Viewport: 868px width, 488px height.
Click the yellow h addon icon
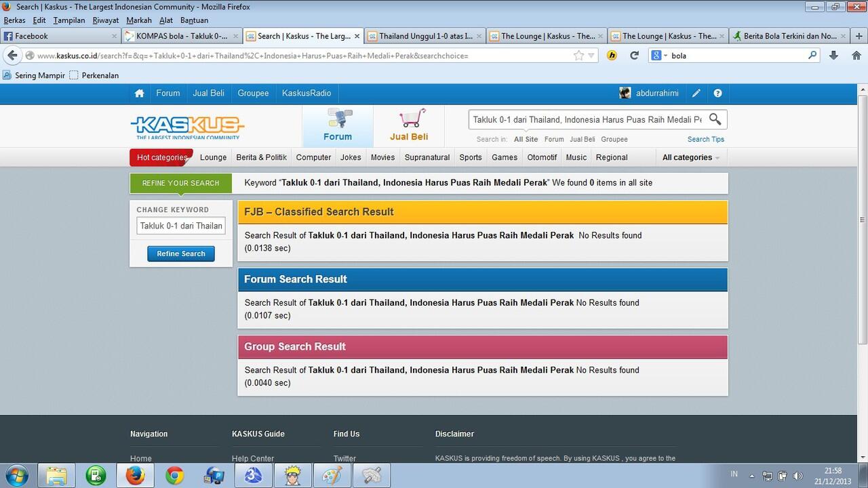612,56
